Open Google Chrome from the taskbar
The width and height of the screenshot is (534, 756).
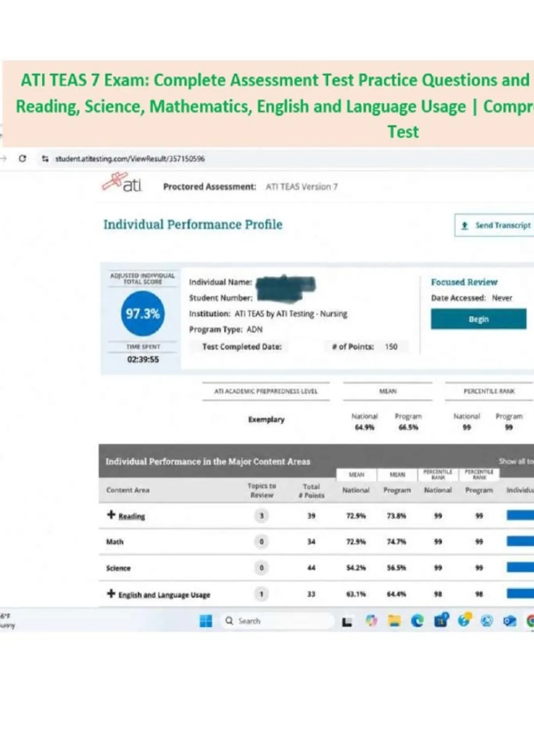click(530, 621)
